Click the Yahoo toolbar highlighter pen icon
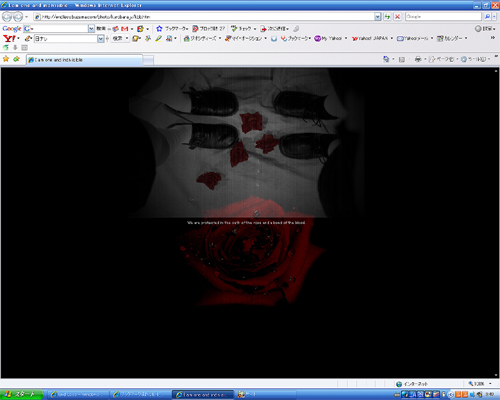 pyautogui.click(x=158, y=38)
